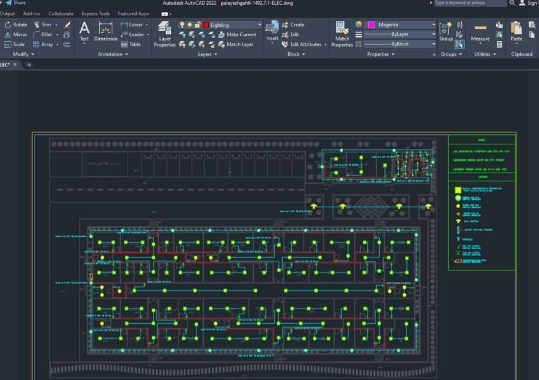
Task: Expand the Annotation panel
Action: 113,54
